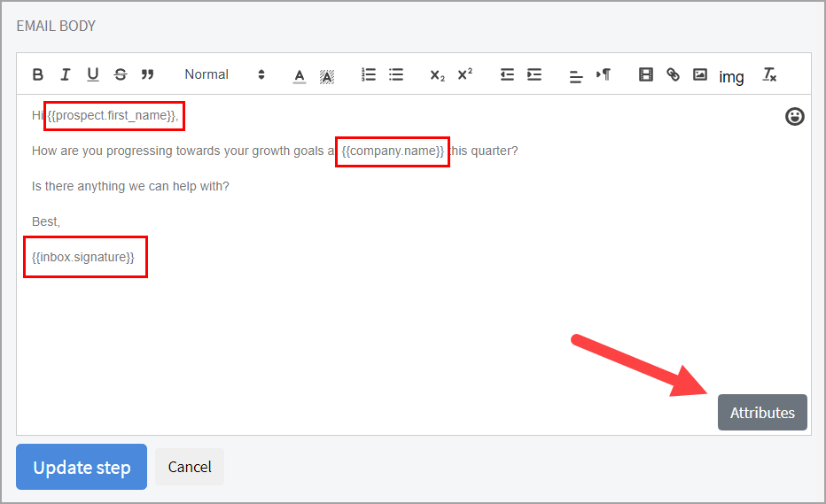This screenshot has height=504, width=826.
Task: Toggle italic text formatting
Action: point(65,74)
